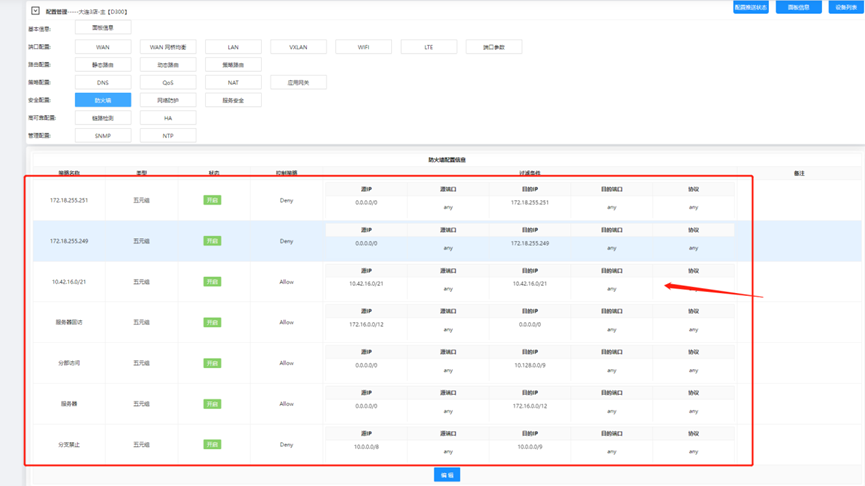This screenshot has width=865, height=486.
Task: Toggle 开启 status badge for 10.42.16.0/21 rule
Action: pyautogui.click(x=212, y=282)
